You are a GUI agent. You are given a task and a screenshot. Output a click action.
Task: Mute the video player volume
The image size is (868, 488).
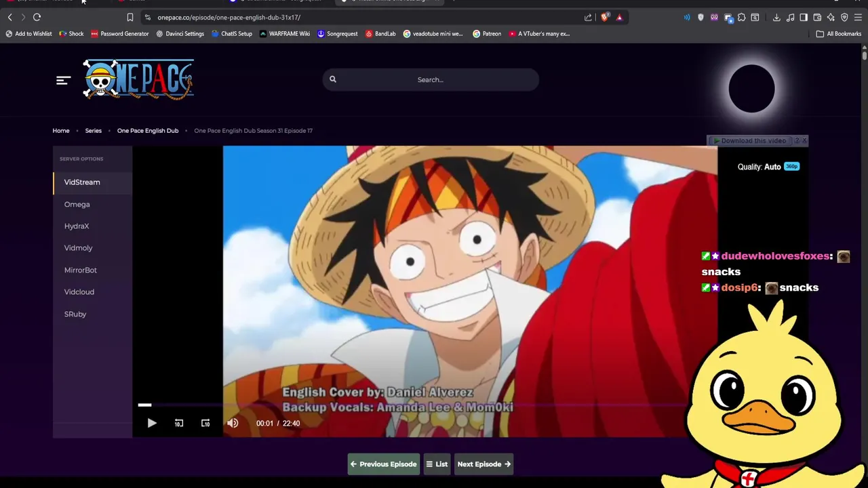pos(233,423)
